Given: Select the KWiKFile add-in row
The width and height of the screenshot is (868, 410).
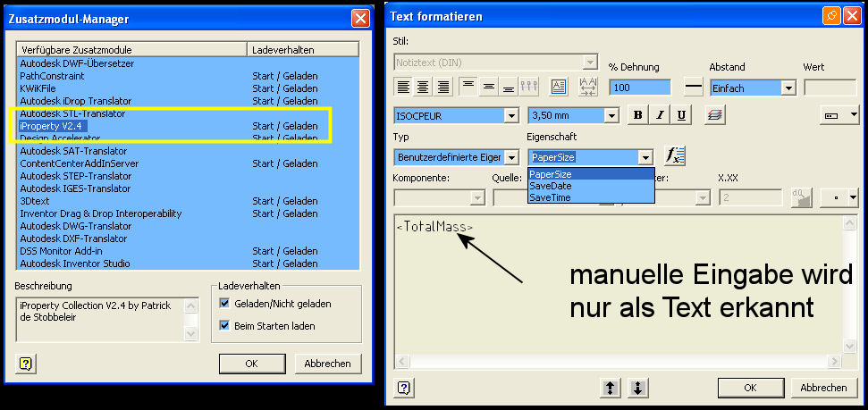Looking at the screenshot, I should (189, 88).
